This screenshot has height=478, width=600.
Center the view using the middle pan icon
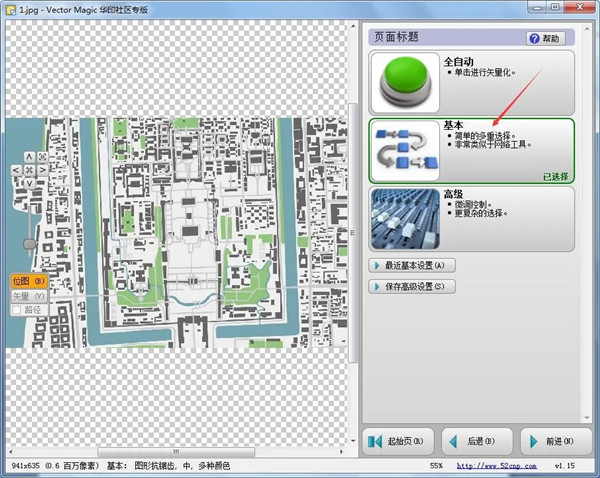(x=29, y=170)
